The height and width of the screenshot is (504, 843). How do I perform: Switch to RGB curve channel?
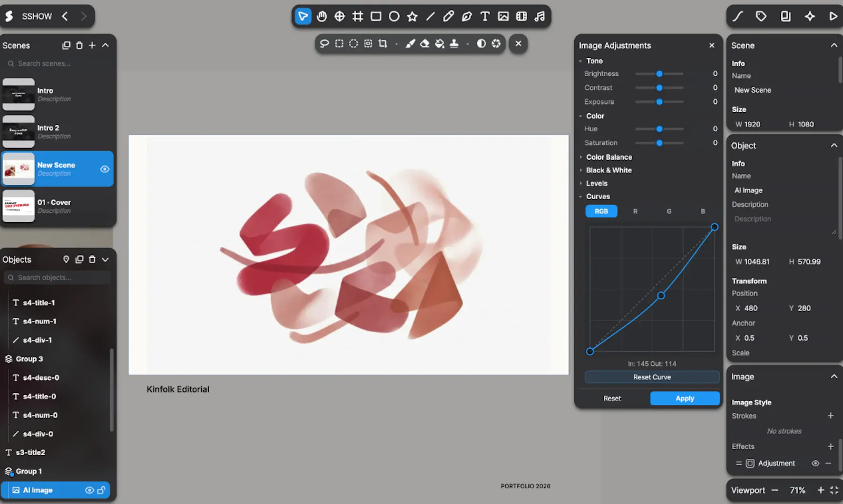coord(601,211)
